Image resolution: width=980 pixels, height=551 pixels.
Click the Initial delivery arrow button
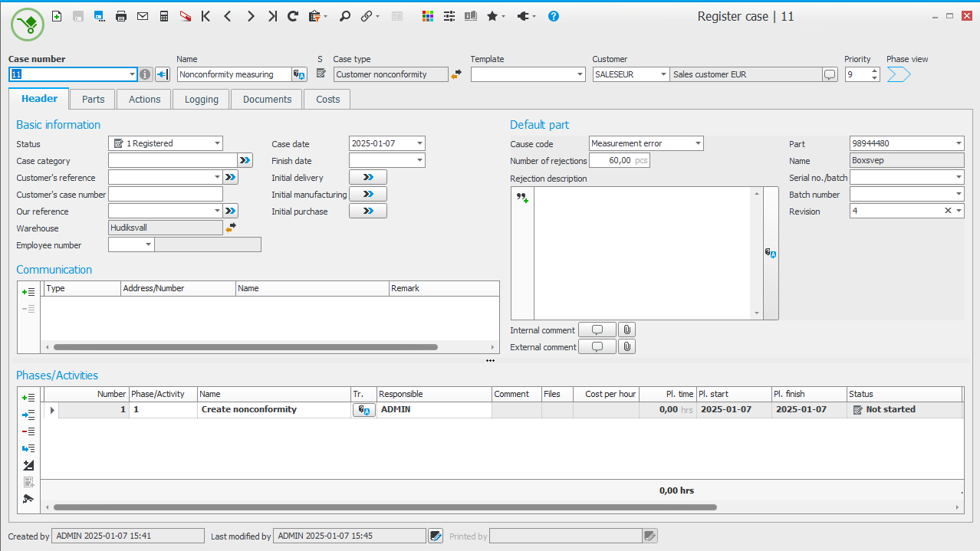(368, 178)
